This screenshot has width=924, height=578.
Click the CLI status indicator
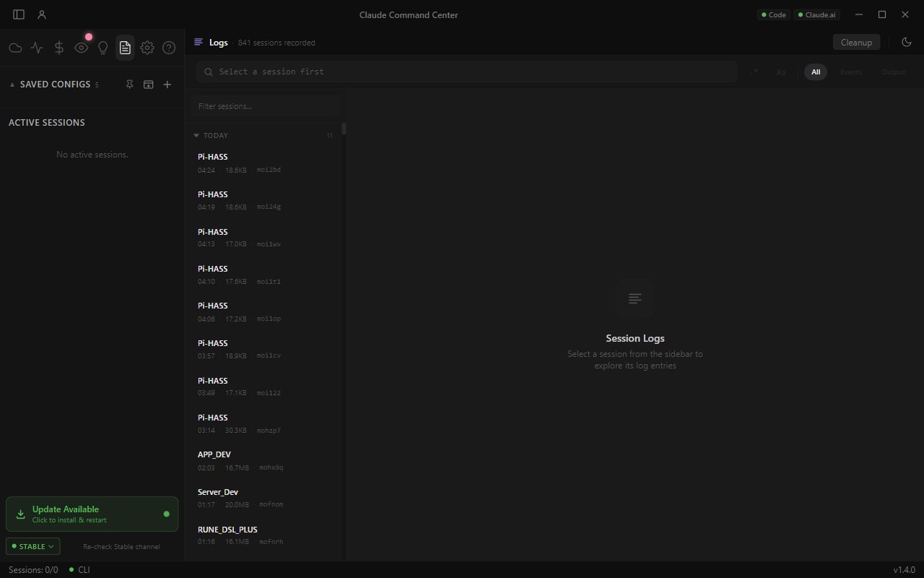(79, 570)
